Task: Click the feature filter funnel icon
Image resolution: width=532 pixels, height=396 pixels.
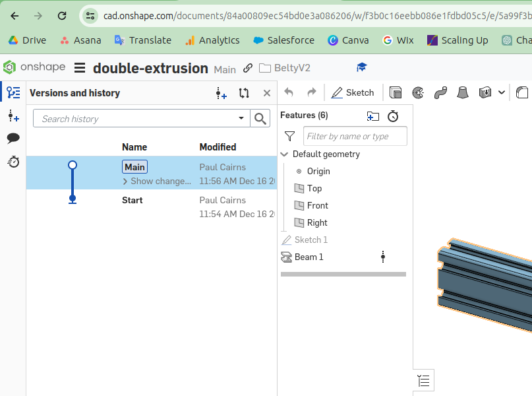Action: [289, 136]
